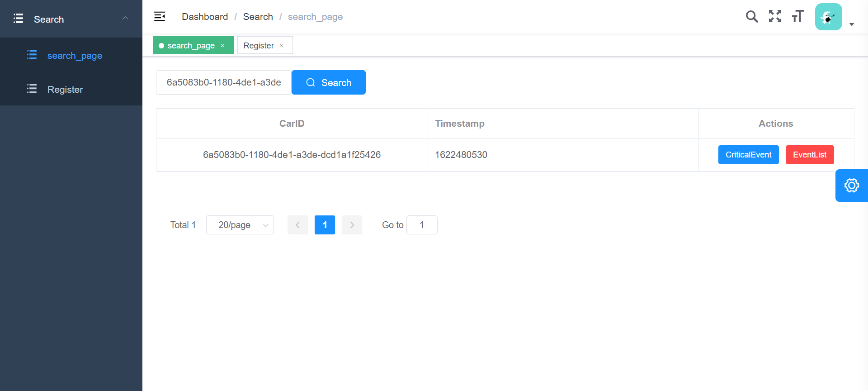The height and width of the screenshot is (391, 868).
Task: Click the CarID column header
Action: click(x=292, y=124)
